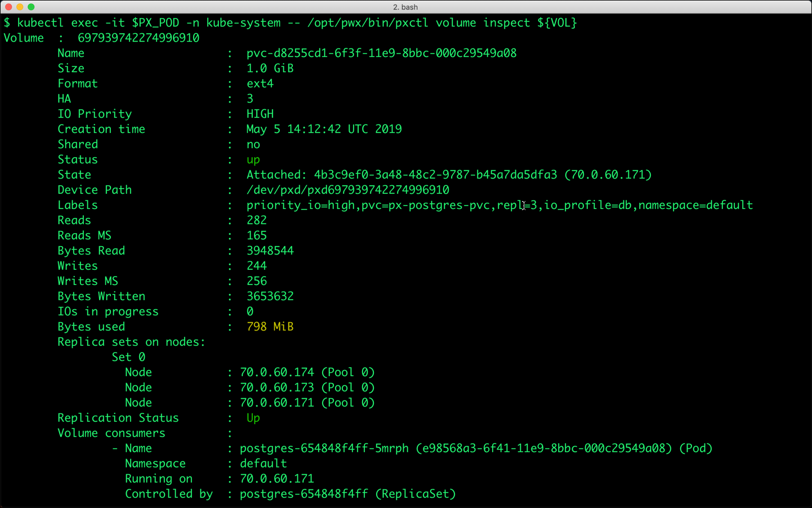Click the green zoom button
This screenshot has height=508, width=812.
point(30,7)
